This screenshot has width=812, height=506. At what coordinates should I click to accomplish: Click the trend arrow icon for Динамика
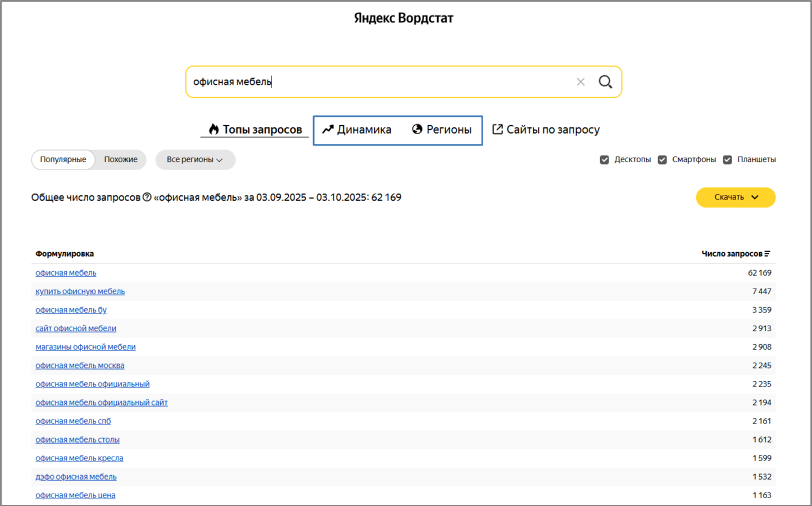328,129
